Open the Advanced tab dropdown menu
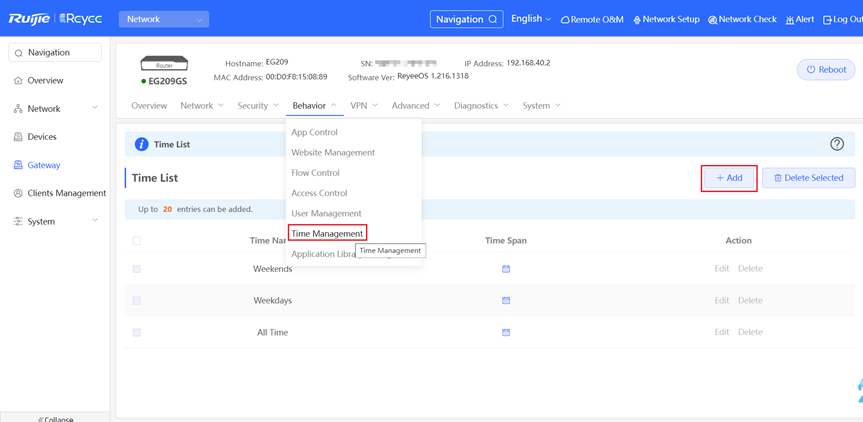This screenshot has width=863, height=422. click(416, 106)
